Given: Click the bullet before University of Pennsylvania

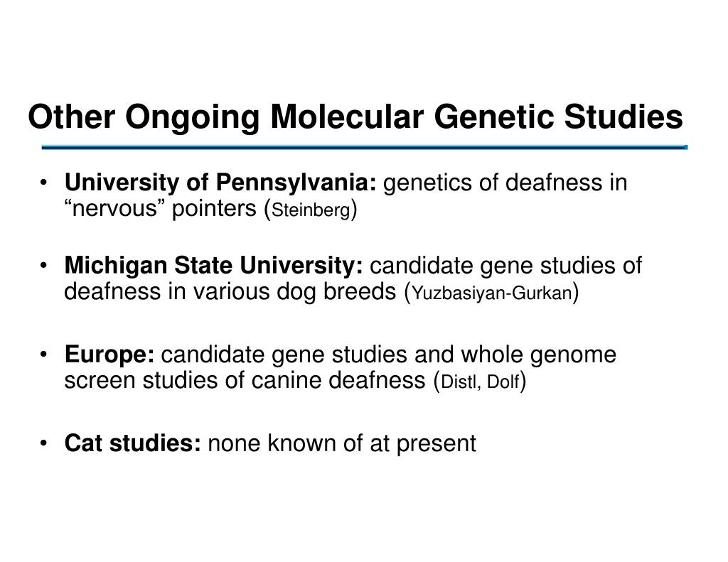Looking at the screenshot, I should tap(43, 183).
